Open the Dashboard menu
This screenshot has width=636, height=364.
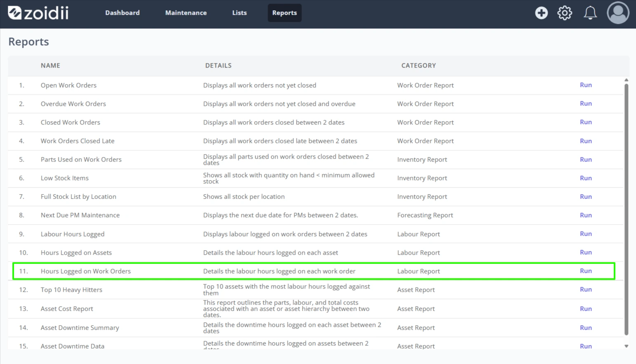point(122,13)
